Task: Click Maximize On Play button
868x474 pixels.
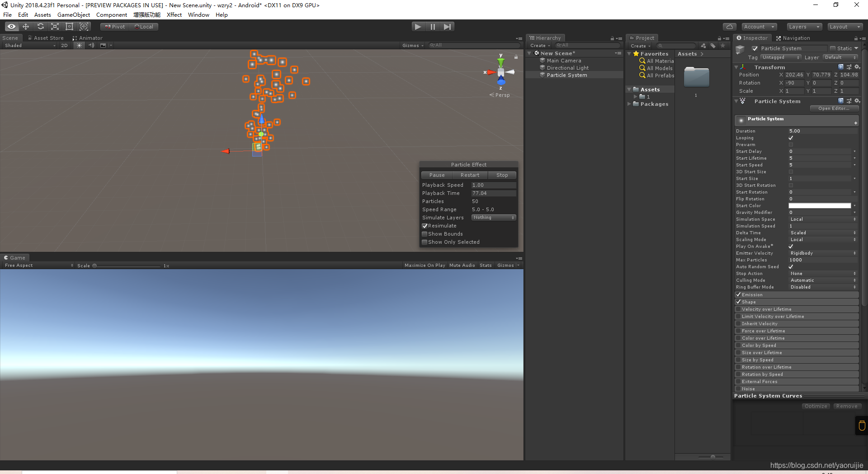Action: point(425,265)
